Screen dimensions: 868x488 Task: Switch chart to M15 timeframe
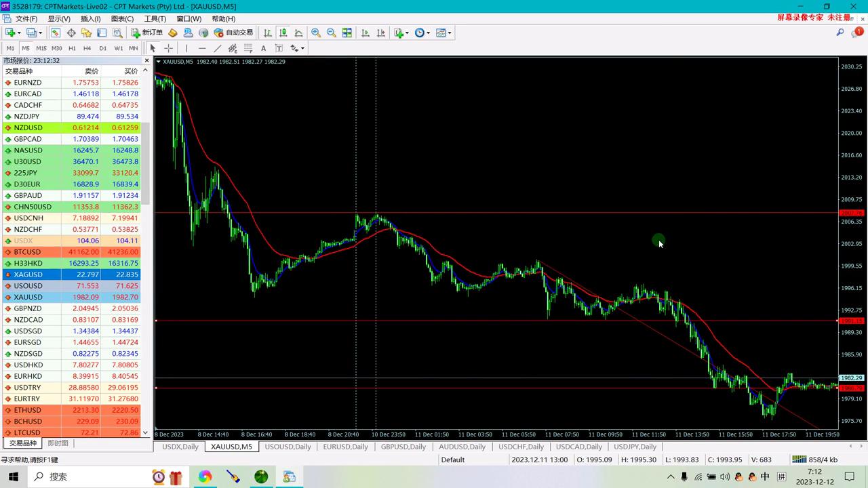tap(41, 48)
